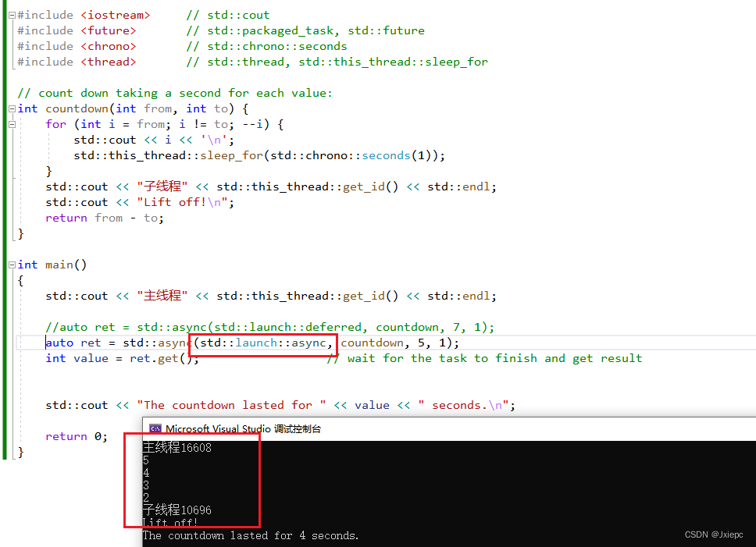Click the 'count down taking a second' comment
The width and height of the screenshot is (756, 547).
[x=175, y=93]
